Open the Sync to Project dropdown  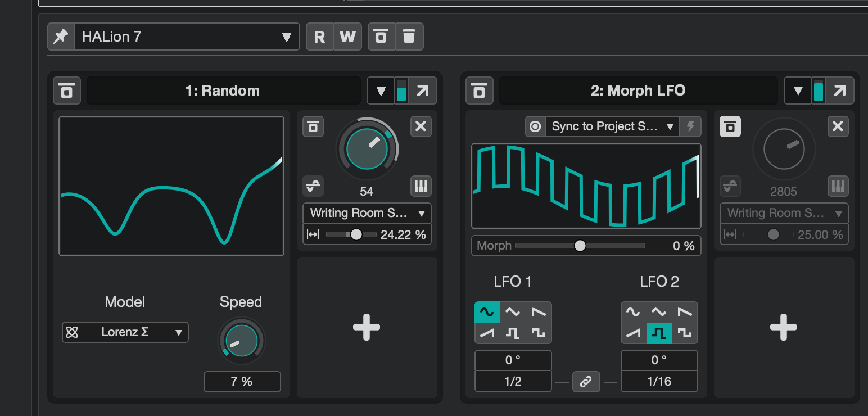point(612,126)
